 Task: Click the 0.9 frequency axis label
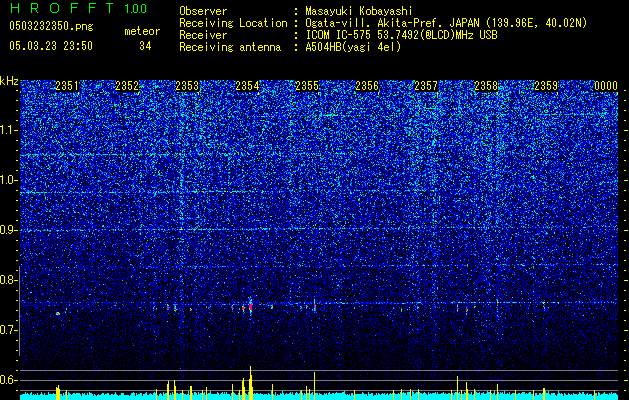click(9, 230)
